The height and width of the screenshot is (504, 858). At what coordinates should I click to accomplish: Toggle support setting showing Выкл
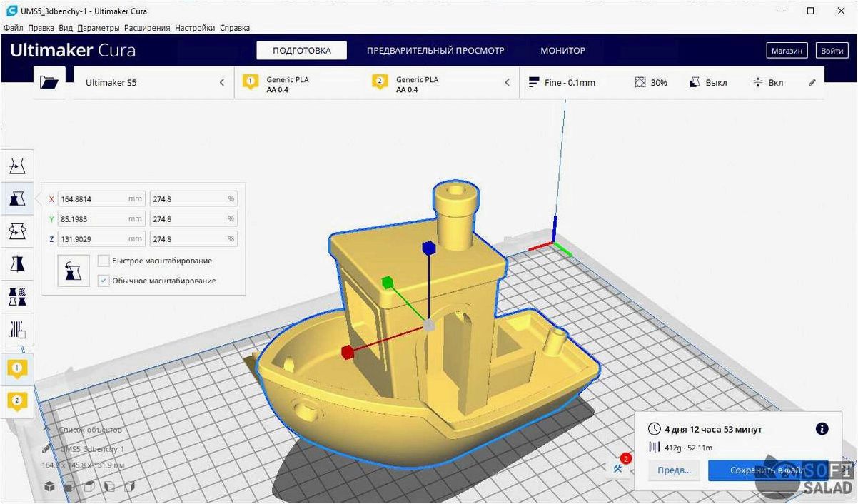[x=708, y=83]
